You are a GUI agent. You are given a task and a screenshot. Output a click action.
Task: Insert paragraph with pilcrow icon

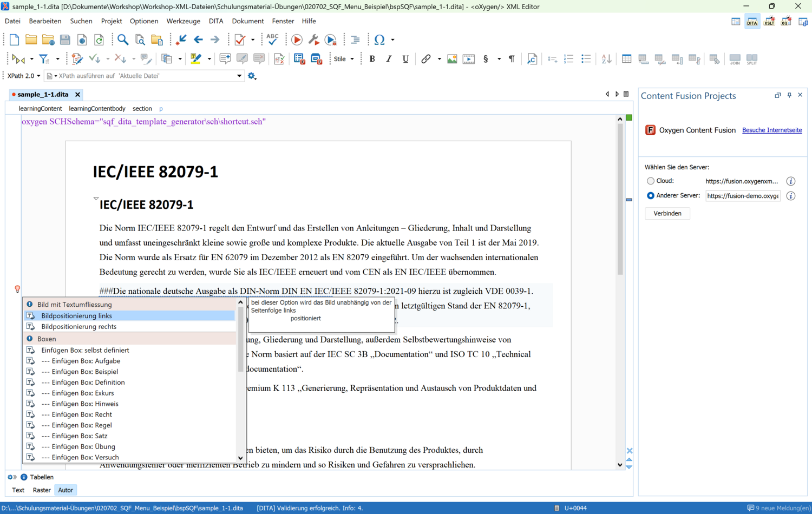coord(512,58)
